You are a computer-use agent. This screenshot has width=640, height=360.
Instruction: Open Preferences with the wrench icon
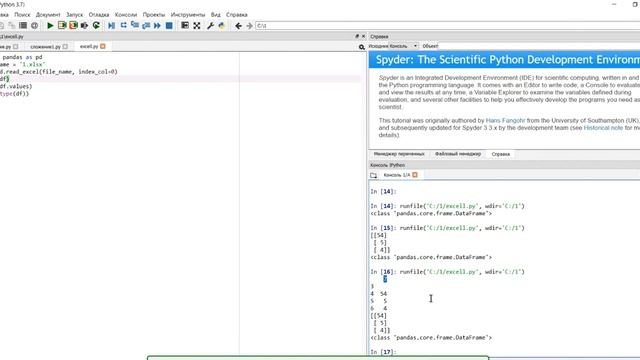pos(210,26)
